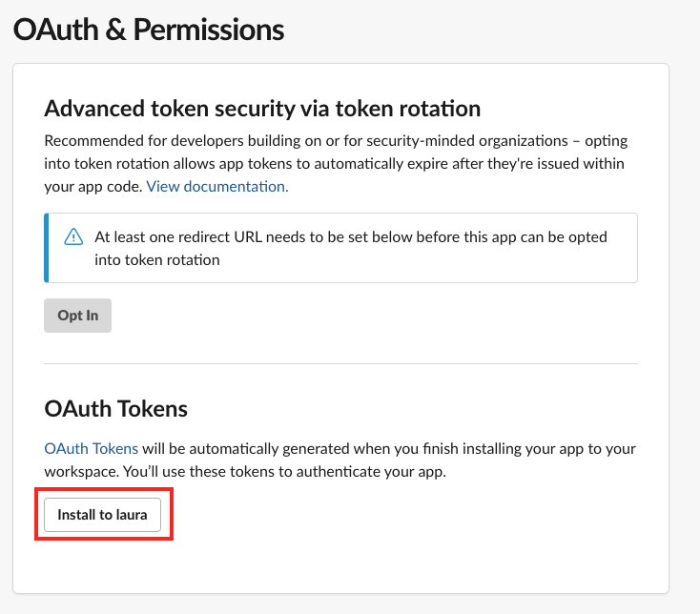This screenshot has width=700, height=614.
Task: Click the blue accent bar on the alert box
Action: pos(46,248)
